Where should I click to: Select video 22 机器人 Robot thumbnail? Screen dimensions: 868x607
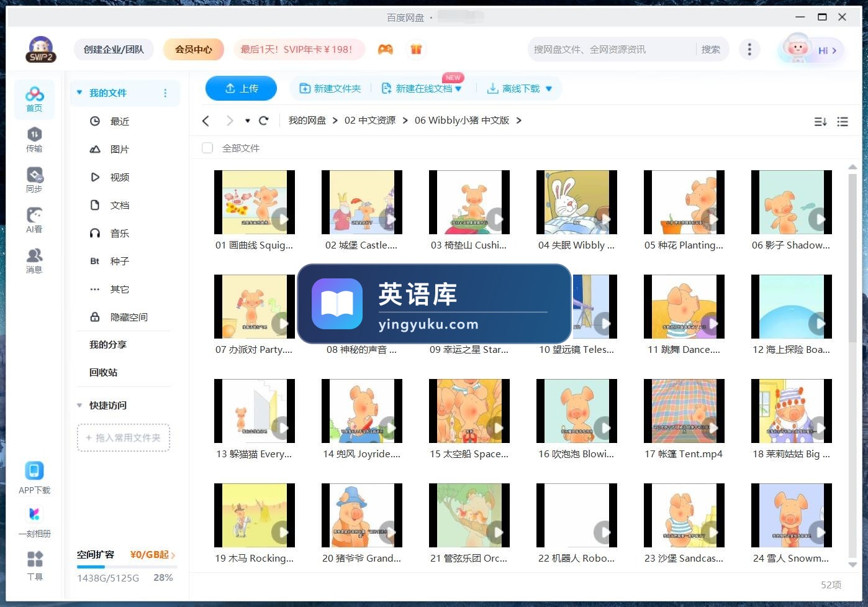tap(577, 515)
